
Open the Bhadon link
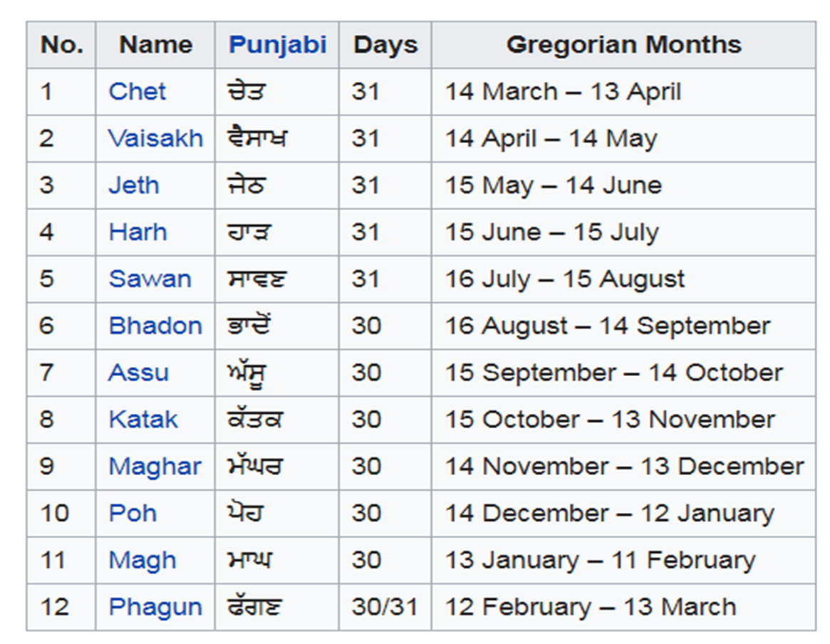155,326
